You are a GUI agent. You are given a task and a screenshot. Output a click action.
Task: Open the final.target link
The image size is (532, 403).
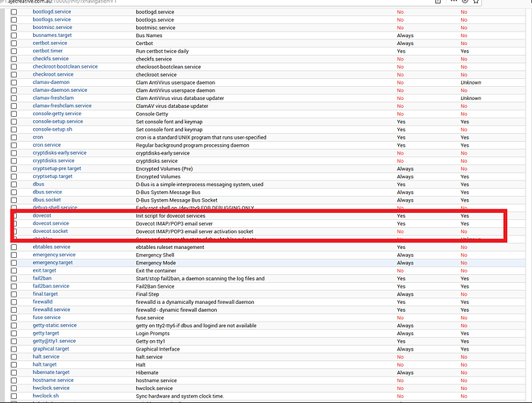click(x=45, y=293)
